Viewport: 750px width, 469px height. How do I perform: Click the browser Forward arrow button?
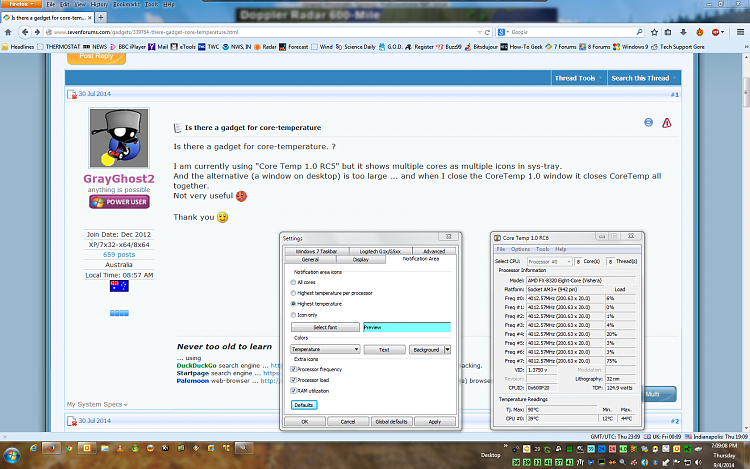37,32
